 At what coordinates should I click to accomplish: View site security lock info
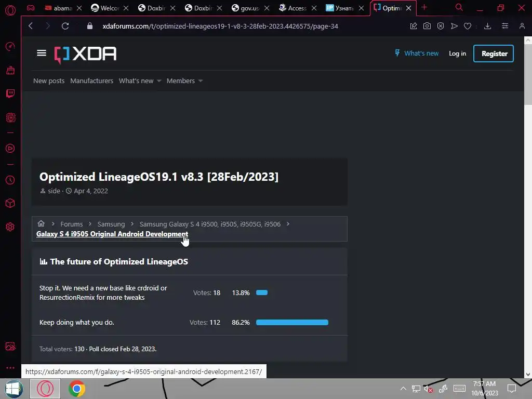89,26
